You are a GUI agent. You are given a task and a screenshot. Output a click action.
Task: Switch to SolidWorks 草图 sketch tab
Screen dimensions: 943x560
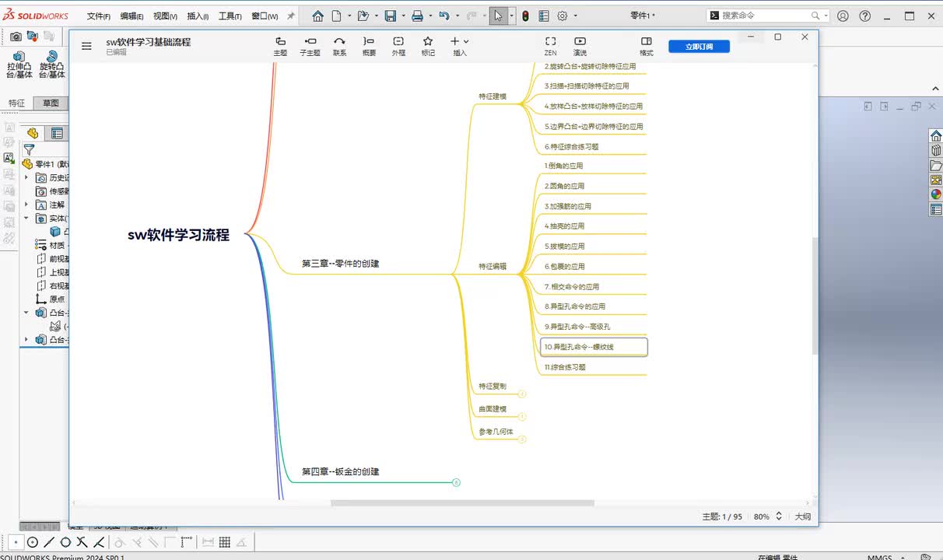(51, 103)
